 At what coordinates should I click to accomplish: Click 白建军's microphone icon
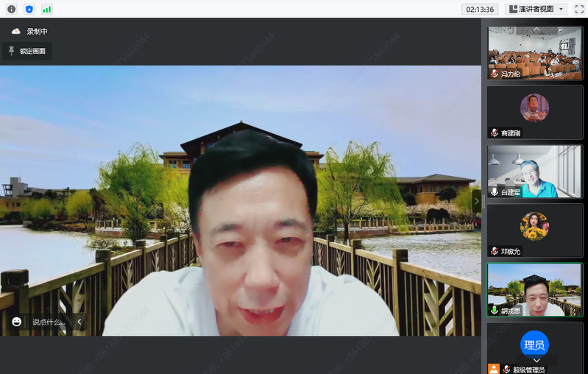(495, 191)
